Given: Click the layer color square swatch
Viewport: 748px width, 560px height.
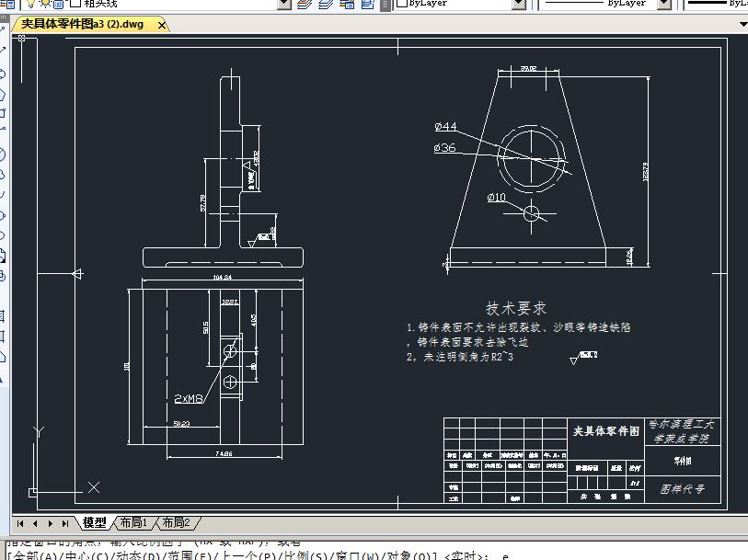Looking at the screenshot, I should [75, 4].
